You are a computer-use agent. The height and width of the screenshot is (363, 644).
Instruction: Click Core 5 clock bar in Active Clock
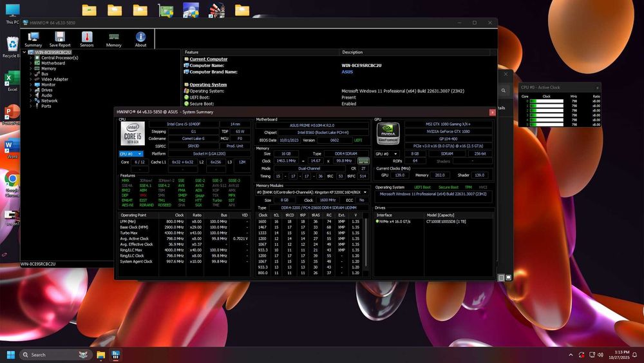(x=546, y=124)
